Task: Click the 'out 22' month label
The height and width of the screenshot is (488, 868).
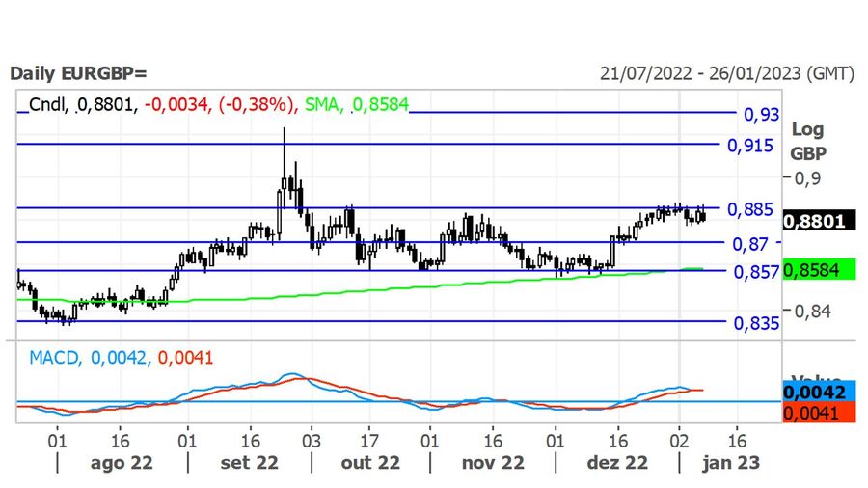Action: click(370, 463)
